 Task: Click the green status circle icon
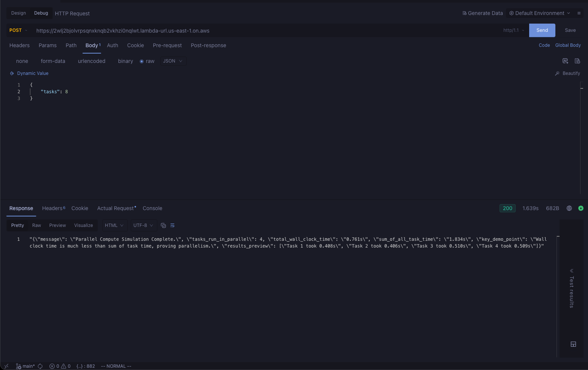tap(581, 208)
